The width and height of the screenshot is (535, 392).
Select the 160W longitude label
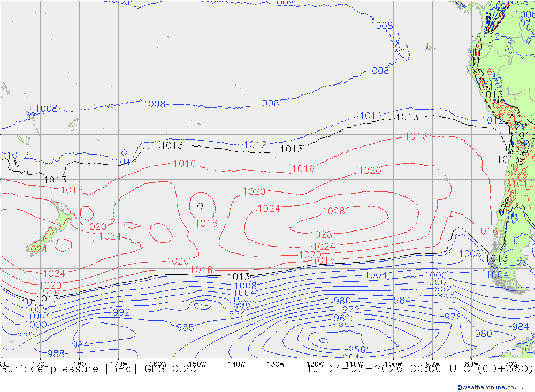[x=158, y=364]
